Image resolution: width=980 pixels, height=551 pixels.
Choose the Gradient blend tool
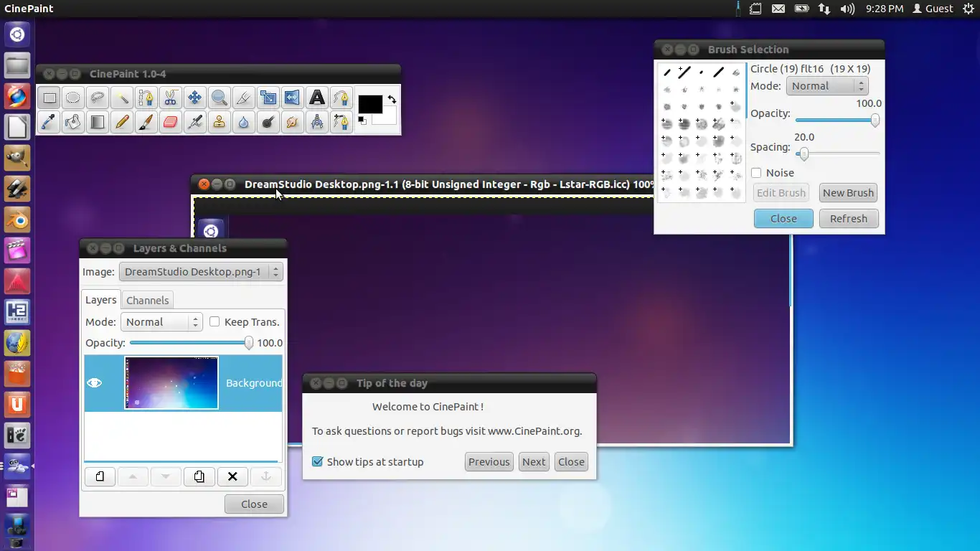tap(98, 122)
